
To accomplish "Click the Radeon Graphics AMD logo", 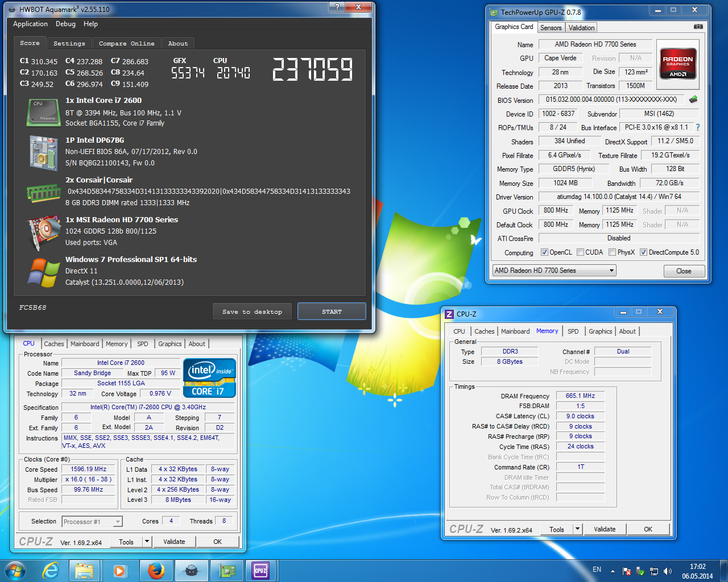I will coord(678,64).
